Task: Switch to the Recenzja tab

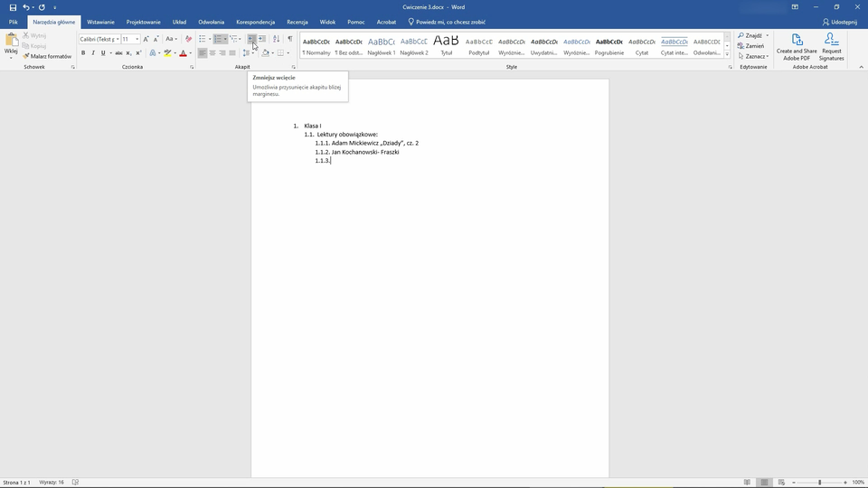Action: click(297, 22)
